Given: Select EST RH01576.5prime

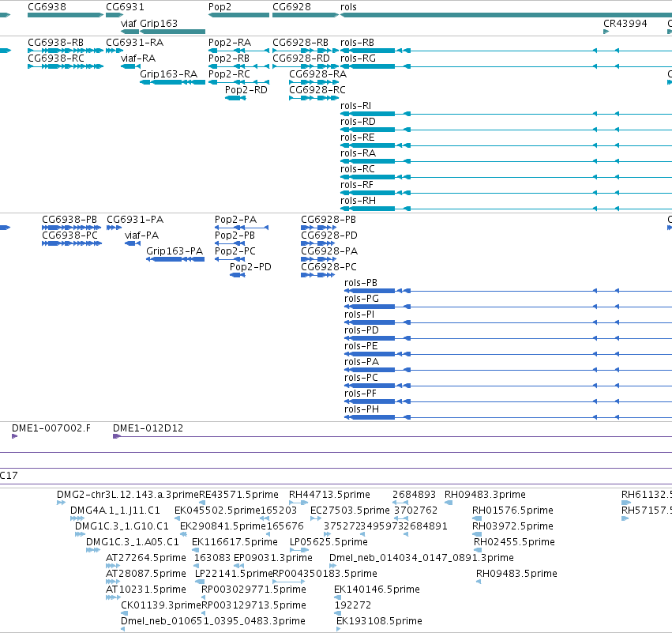Looking at the screenshot, I should coord(477,518).
